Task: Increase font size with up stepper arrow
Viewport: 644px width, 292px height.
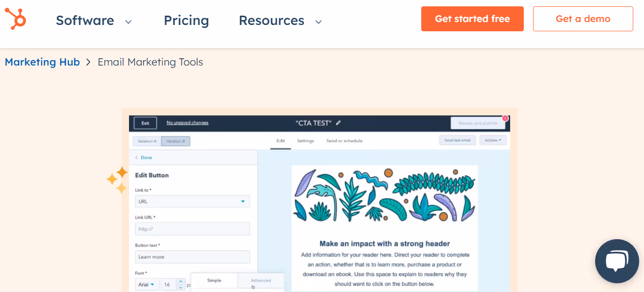Action: 181,282
